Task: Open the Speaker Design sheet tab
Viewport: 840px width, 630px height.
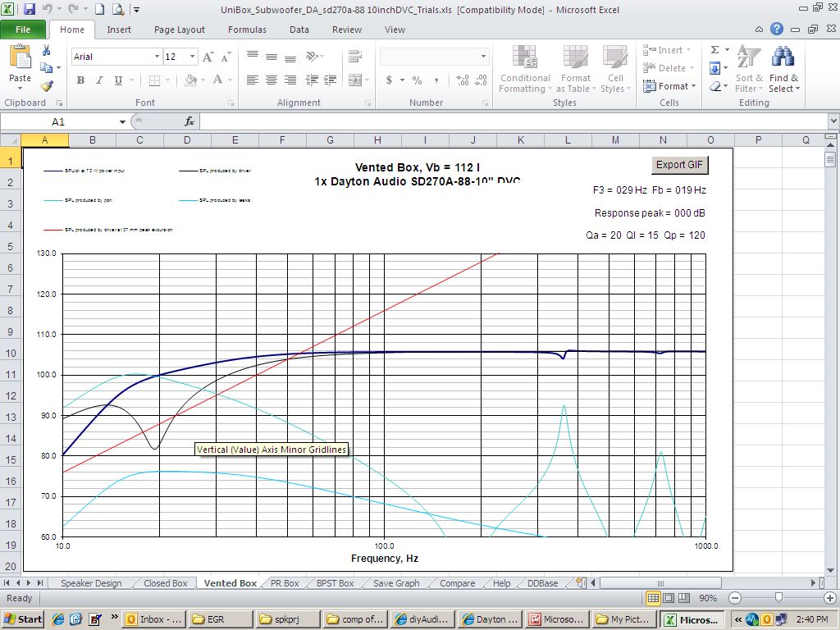Action: pos(91,583)
